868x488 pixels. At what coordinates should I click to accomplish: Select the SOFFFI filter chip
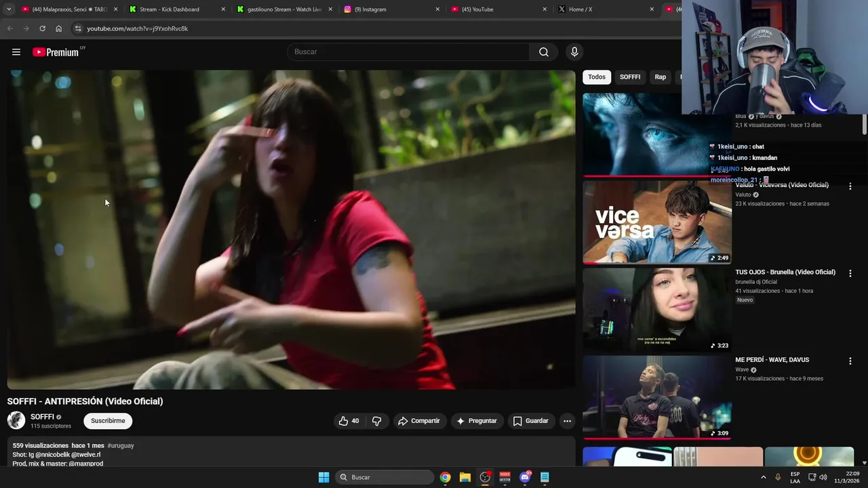630,77
